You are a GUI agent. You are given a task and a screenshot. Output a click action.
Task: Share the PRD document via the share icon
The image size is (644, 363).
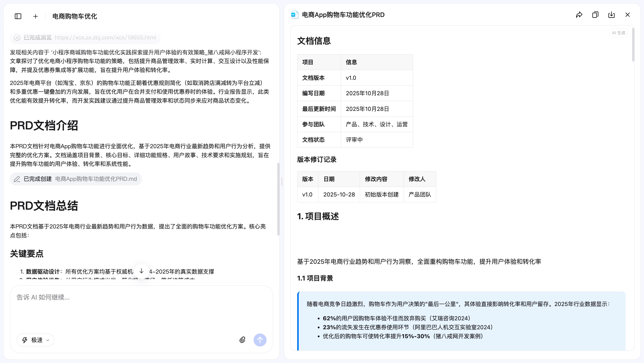(x=579, y=15)
